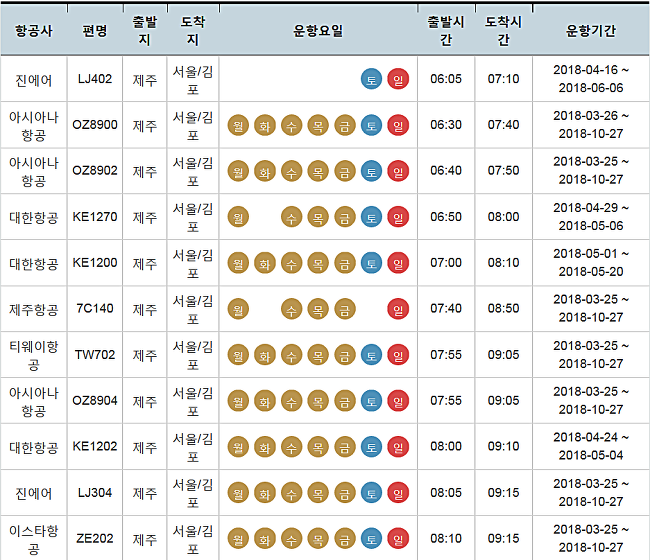Click the 화 (Tuesday) icon in KE1200 row

265,263
